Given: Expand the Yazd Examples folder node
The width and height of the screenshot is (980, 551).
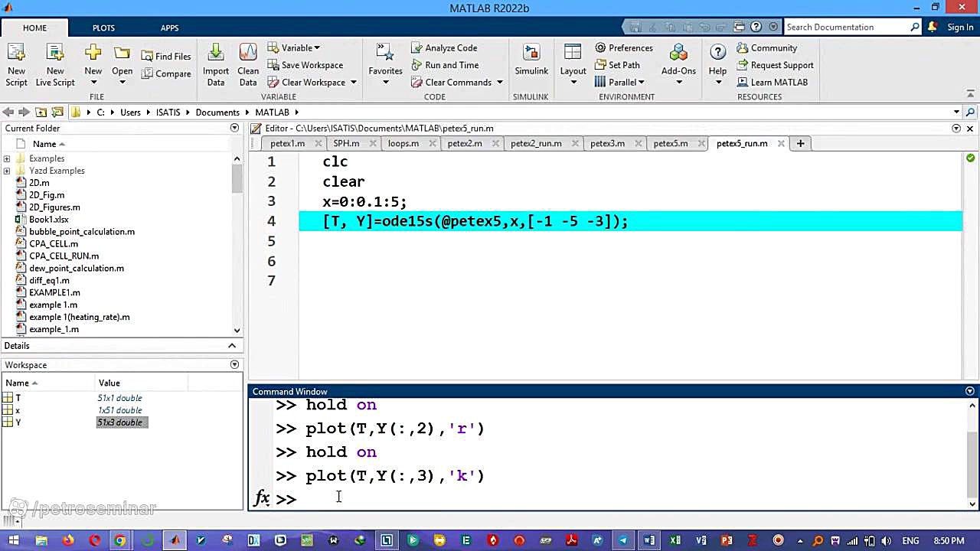Looking at the screenshot, I should click(7, 171).
